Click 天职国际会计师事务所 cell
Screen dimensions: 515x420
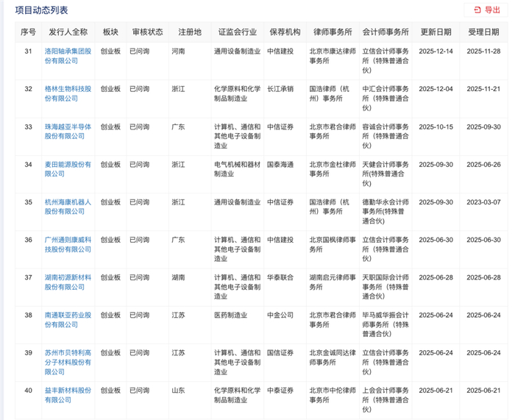(x=386, y=287)
